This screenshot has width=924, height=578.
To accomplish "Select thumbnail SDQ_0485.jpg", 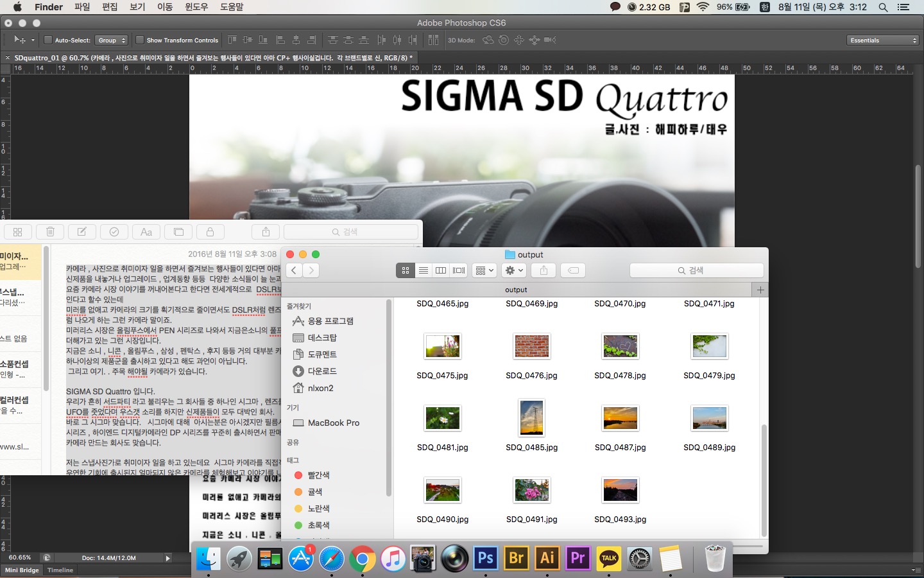I will coord(532,418).
